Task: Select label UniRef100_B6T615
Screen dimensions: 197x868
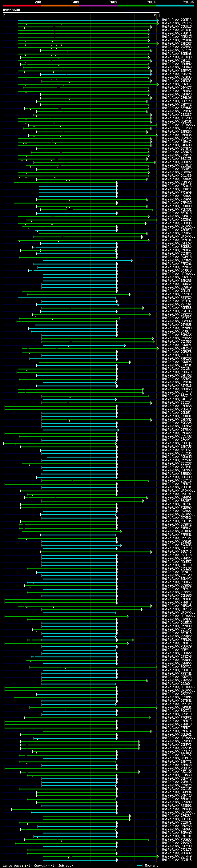Action: 177,213
